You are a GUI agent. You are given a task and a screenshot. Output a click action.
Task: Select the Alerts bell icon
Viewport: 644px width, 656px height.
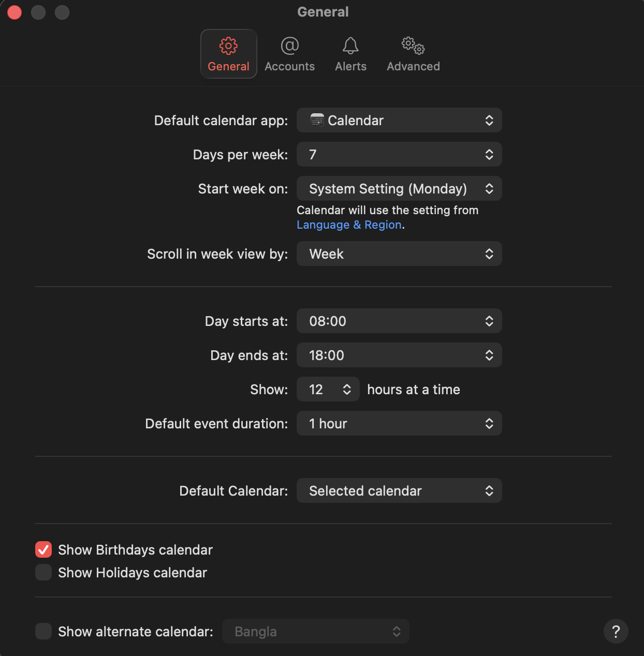coord(350,46)
